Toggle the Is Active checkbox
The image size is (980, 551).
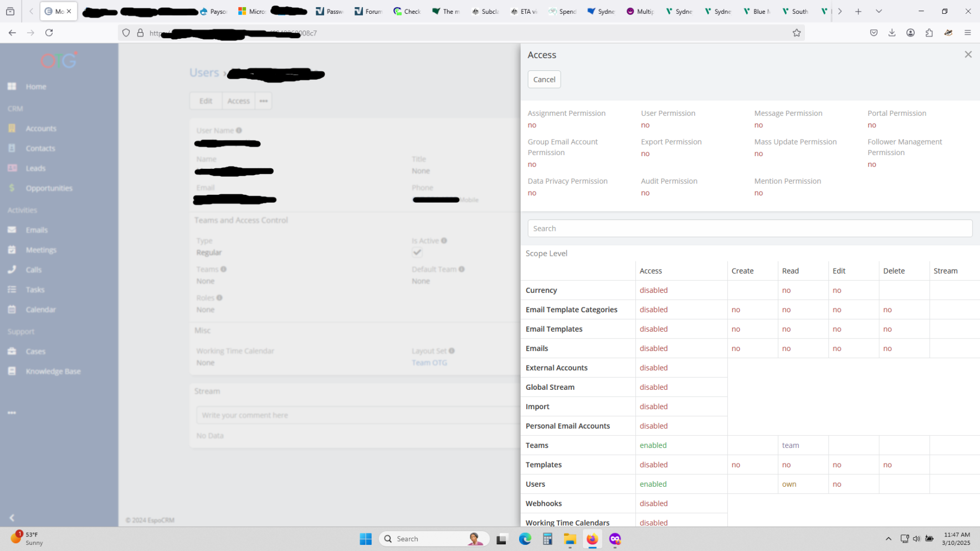[x=417, y=253]
